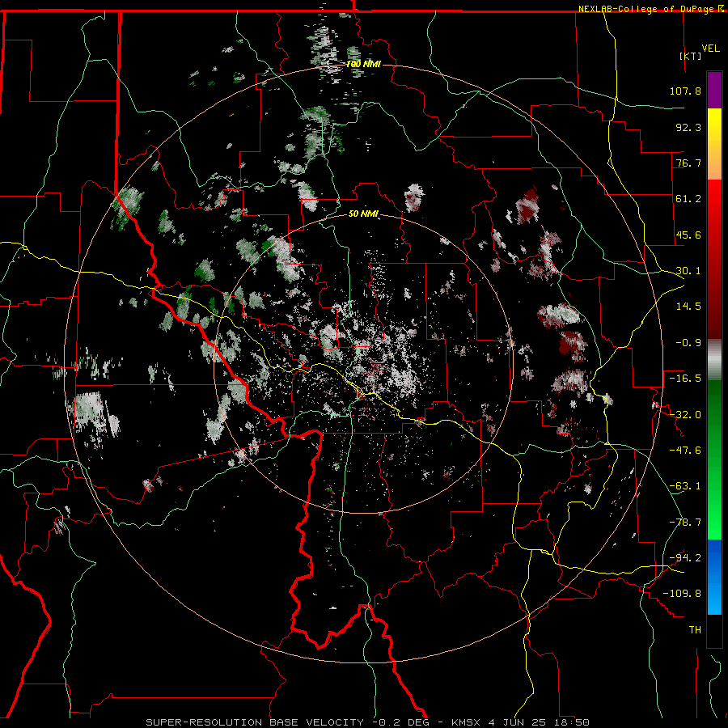
Task: Click the -47.6 velocity scale value
Action: coord(685,451)
